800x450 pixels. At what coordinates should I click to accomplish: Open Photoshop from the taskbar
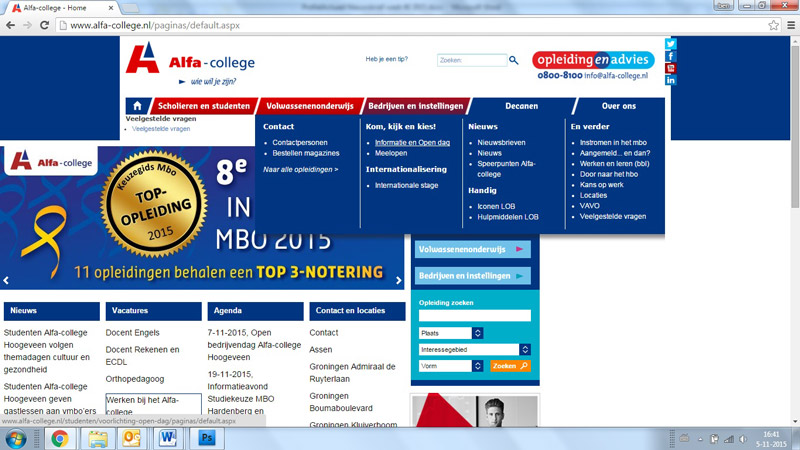click(208, 438)
